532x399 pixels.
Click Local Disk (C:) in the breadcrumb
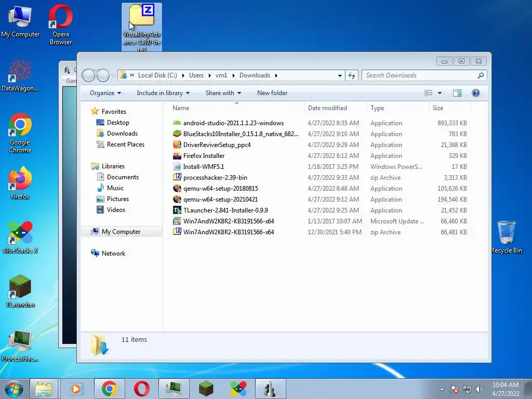pos(157,75)
